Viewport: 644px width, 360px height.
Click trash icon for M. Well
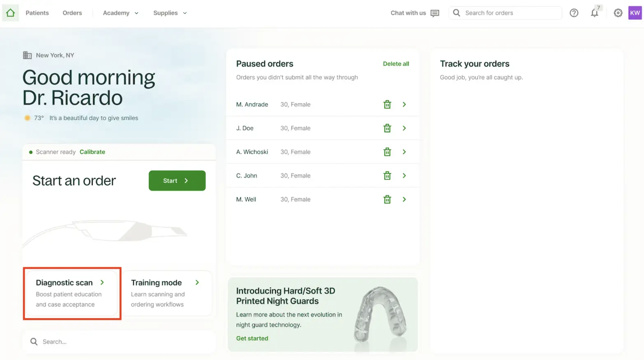click(387, 199)
